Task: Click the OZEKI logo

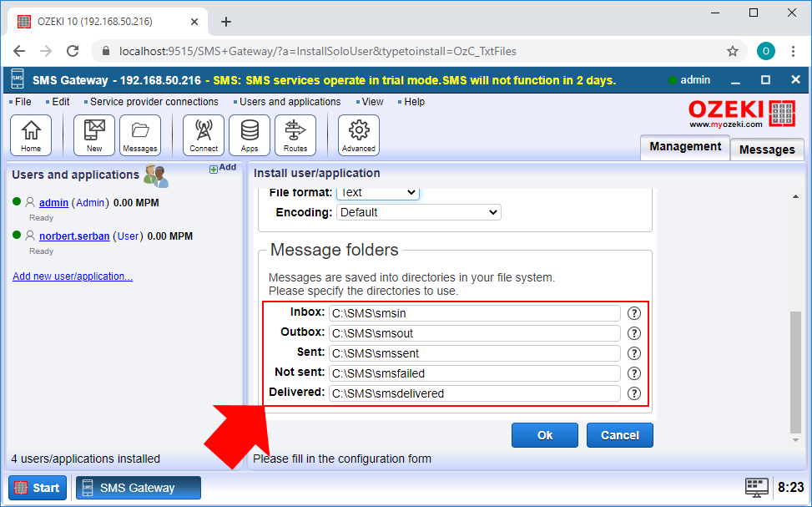Action: (x=742, y=113)
